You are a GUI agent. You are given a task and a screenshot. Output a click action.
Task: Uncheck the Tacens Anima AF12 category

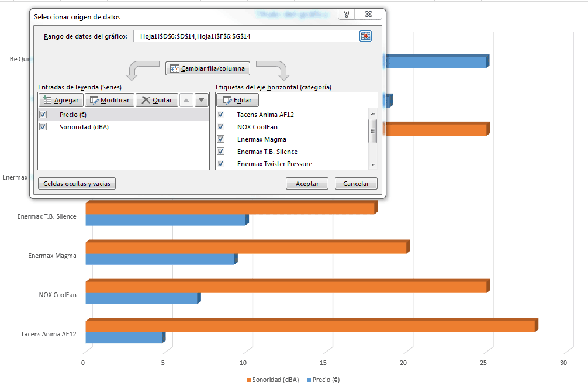[x=221, y=115]
